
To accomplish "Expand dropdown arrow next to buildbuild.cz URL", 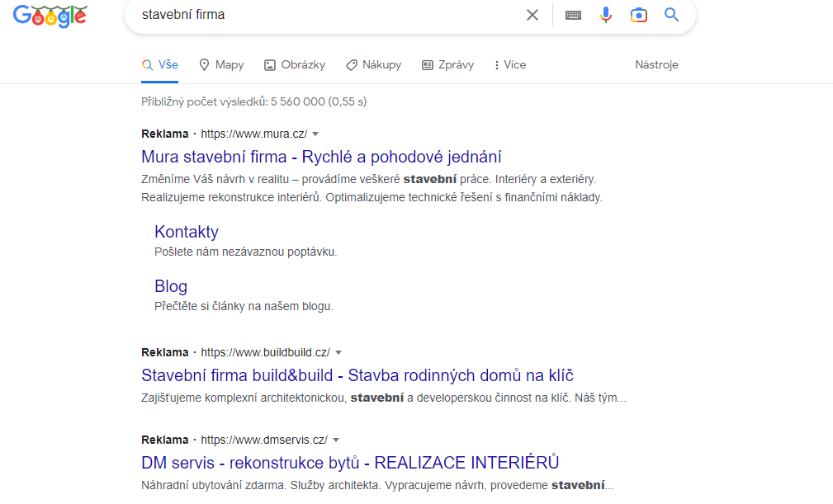I will click(x=338, y=353).
